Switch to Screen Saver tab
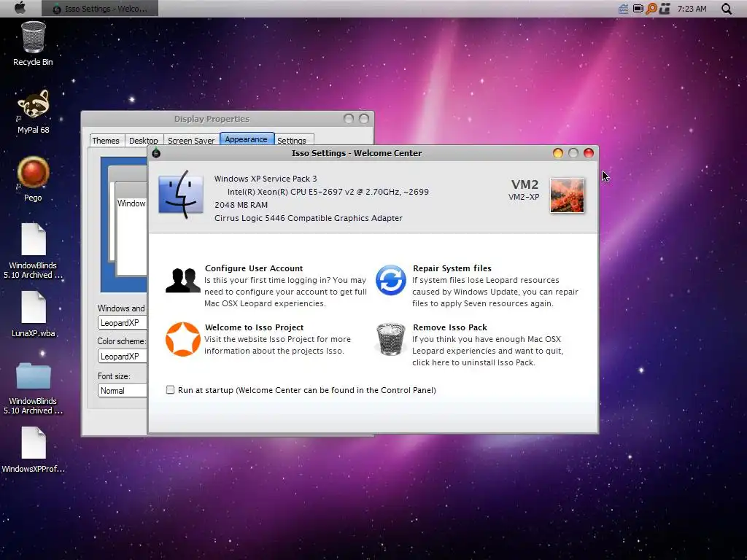This screenshot has height=560, width=747. click(x=191, y=141)
